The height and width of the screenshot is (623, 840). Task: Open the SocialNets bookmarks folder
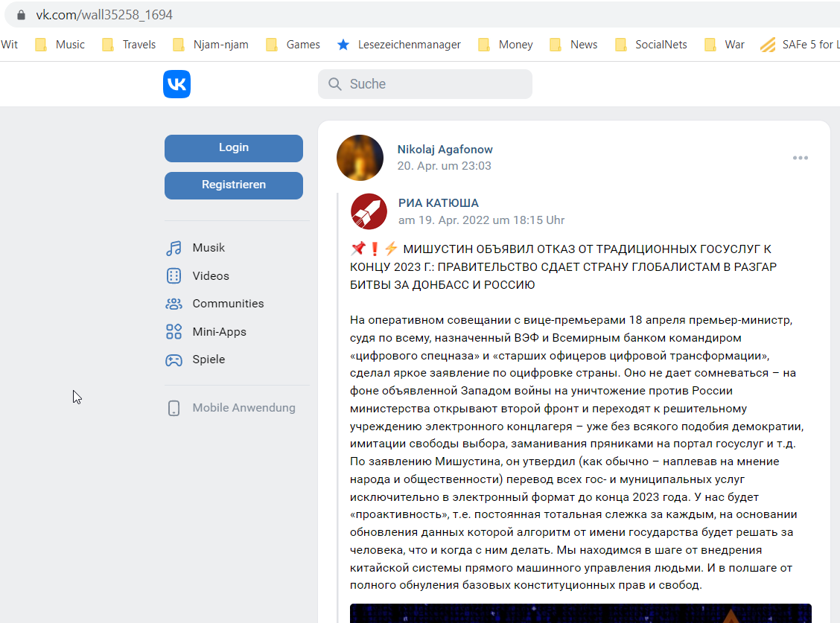(652, 45)
